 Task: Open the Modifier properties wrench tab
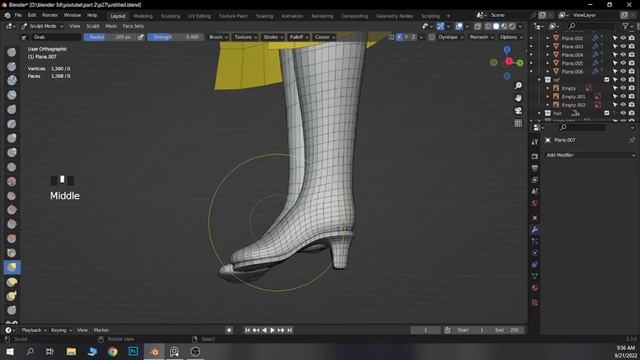point(535,230)
